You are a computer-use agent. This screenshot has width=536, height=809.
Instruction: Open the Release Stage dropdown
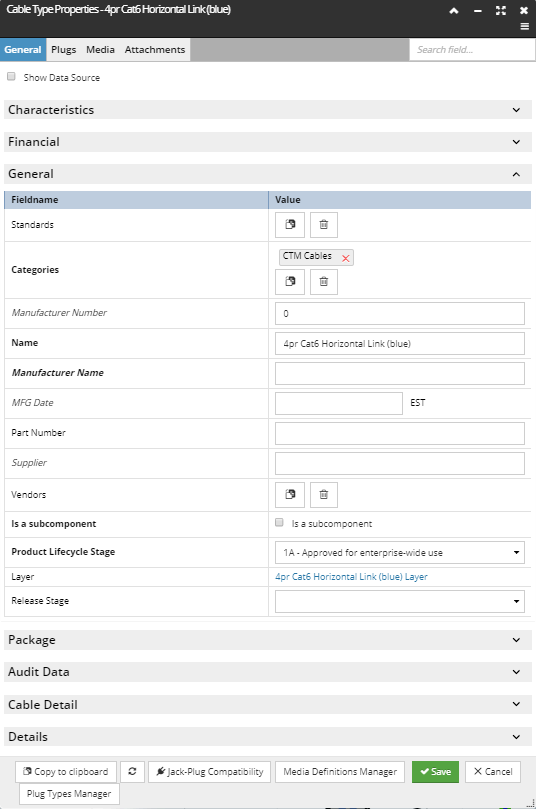click(400, 601)
